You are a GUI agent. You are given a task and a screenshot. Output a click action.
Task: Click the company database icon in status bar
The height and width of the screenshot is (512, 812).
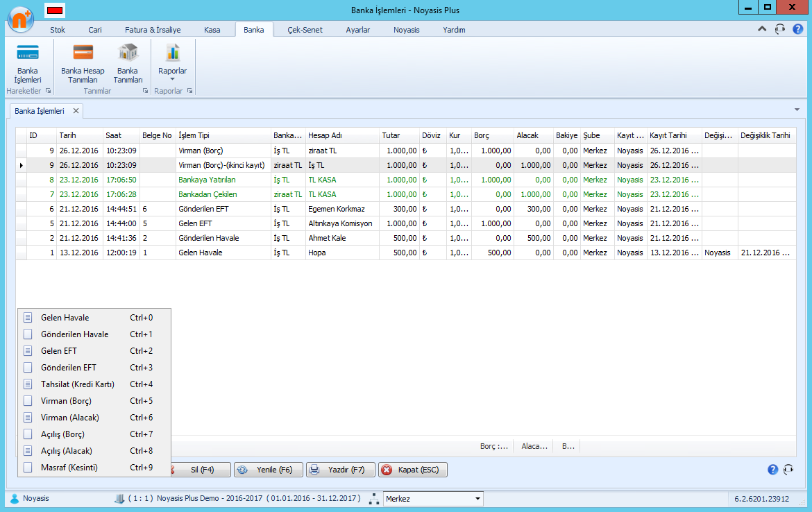(x=119, y=499)
